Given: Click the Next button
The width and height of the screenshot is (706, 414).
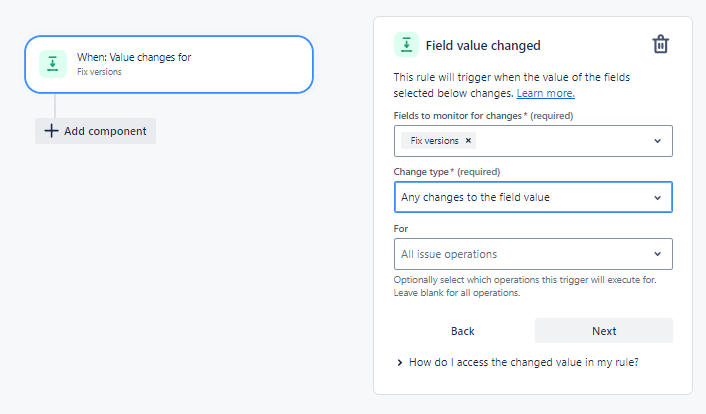Looking at the screenshot, I should pyautogui.click(x=604, y=331).
